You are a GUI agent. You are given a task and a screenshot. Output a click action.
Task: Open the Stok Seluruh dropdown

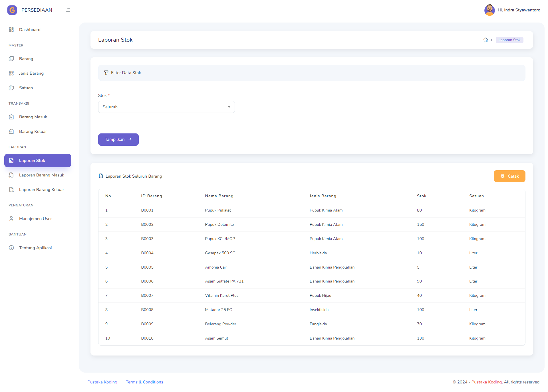[x=166, y=107]
